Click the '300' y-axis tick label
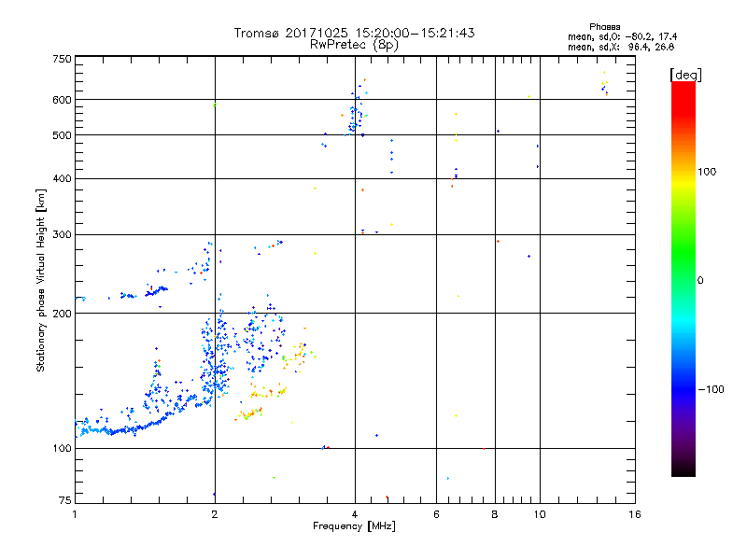The image size is (747, 560). (x=62, y=234)
